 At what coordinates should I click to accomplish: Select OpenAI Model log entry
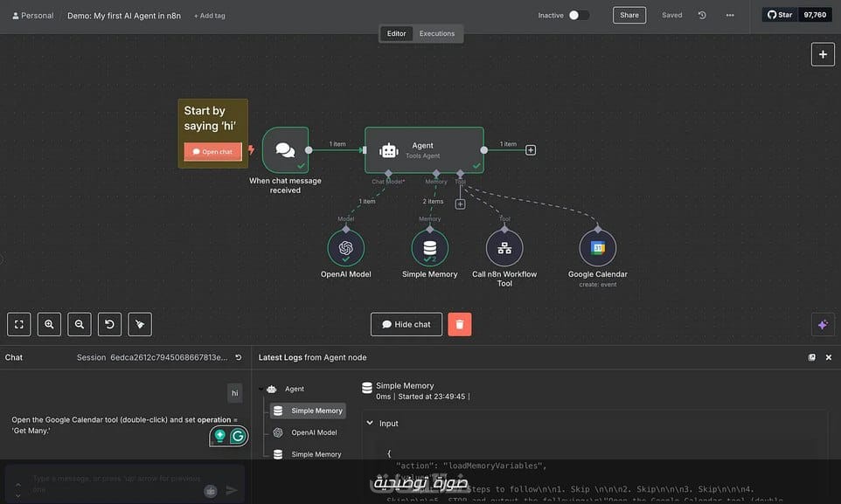(x=308, y=432)
